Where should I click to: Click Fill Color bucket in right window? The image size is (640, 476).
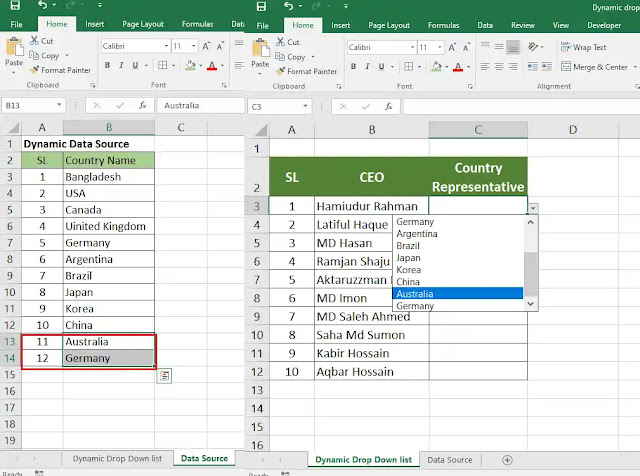click(x=436, y=67)
